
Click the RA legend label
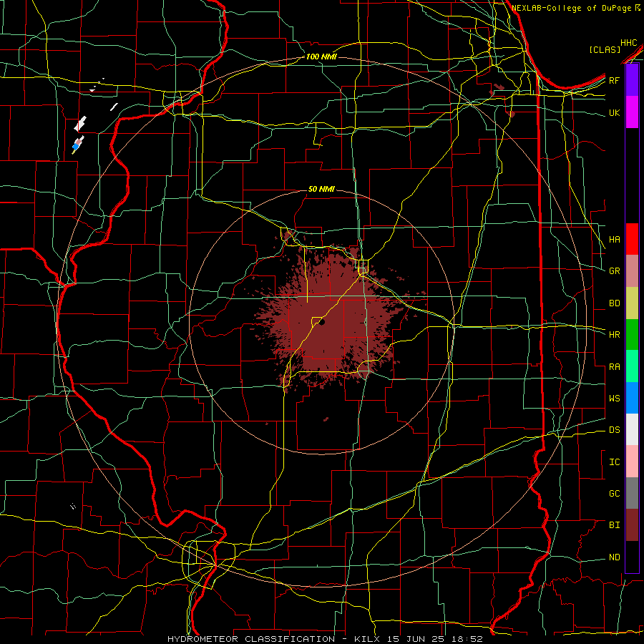tap(615, 367)
